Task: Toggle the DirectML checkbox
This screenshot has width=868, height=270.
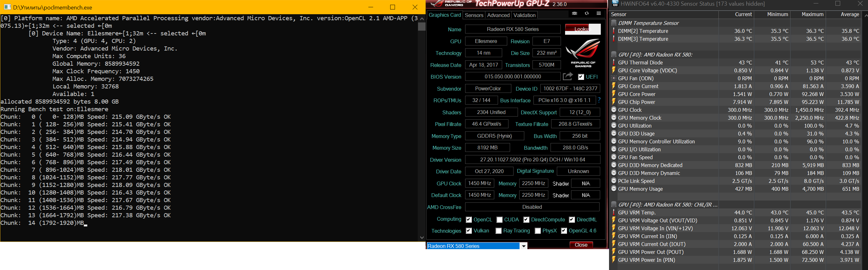Action: 572,219
